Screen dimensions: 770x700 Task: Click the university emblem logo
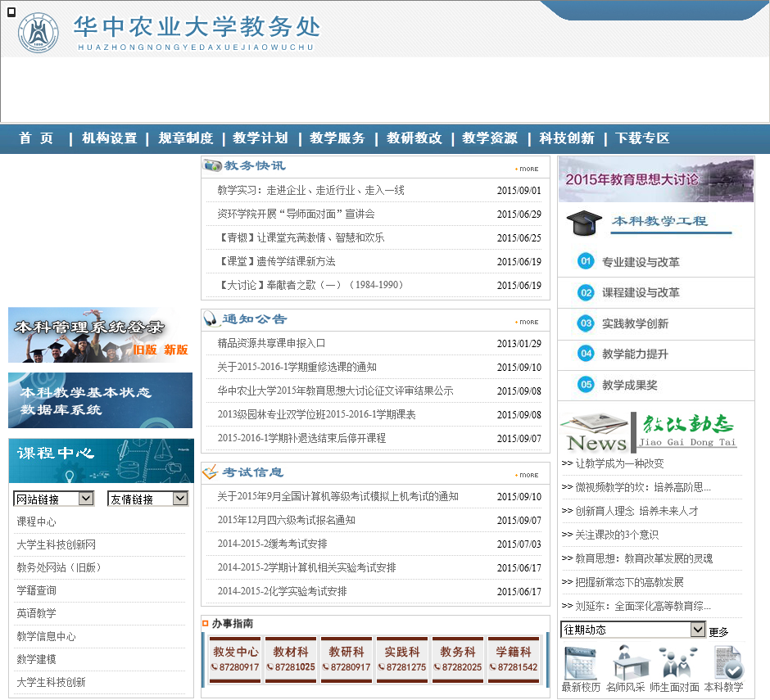click(38, 33)
